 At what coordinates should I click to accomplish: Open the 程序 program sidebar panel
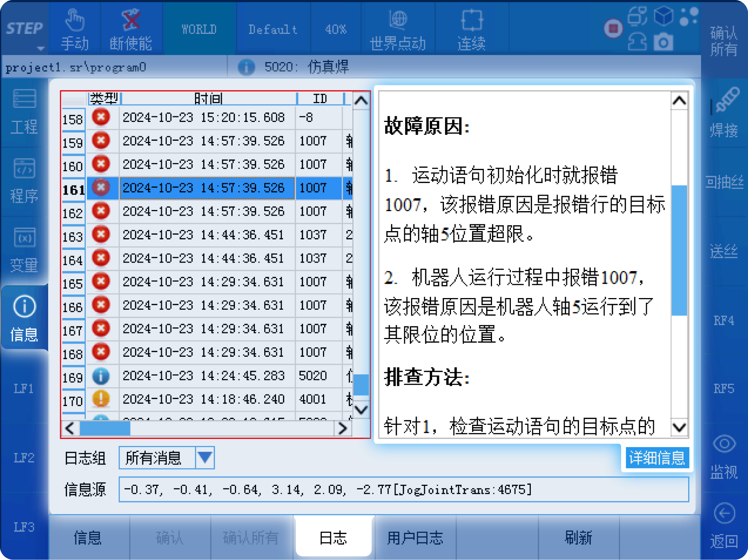(24, 181)
